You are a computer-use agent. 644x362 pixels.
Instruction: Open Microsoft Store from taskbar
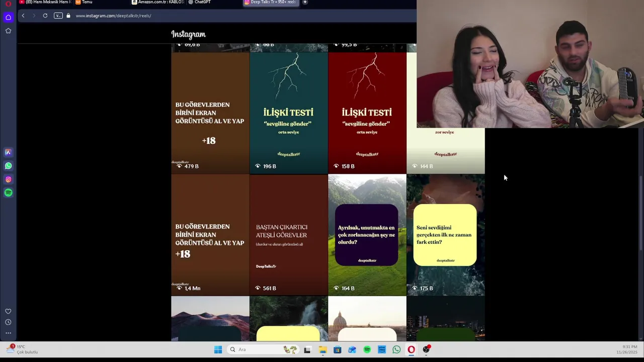pyautogui.click(x=337, y=349)
